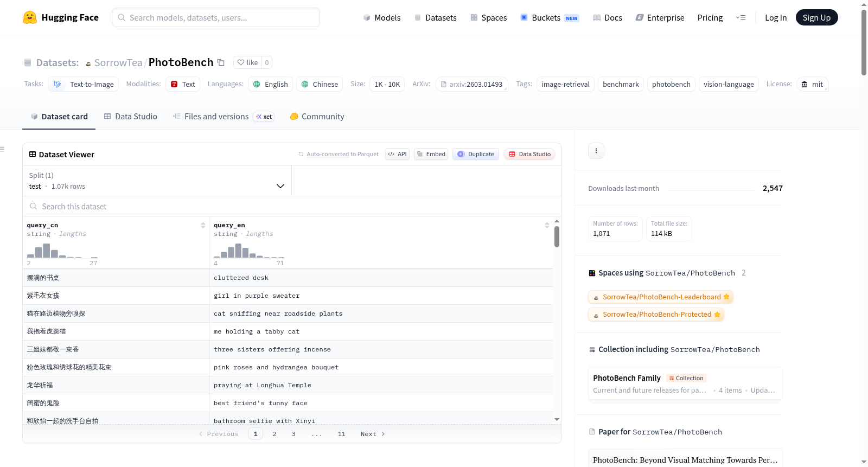Click the image-retrieval tag

(565, 84)
